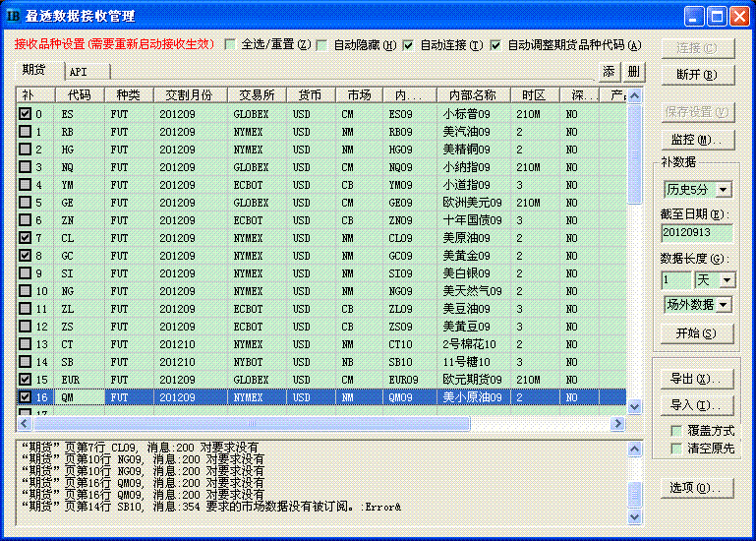
Task: Click the 开始 start button
Action: coord(697,333)
